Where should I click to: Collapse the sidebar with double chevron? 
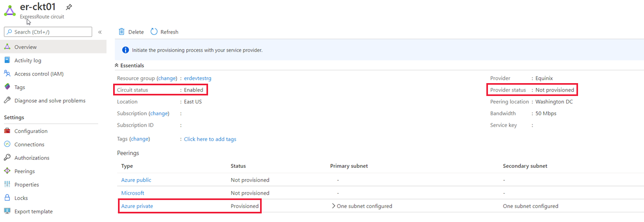[100, 32]
